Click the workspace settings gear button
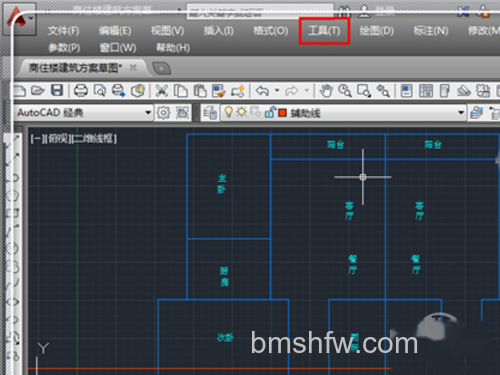This screenshot has width=500, height=375. (x=163, y=113)
